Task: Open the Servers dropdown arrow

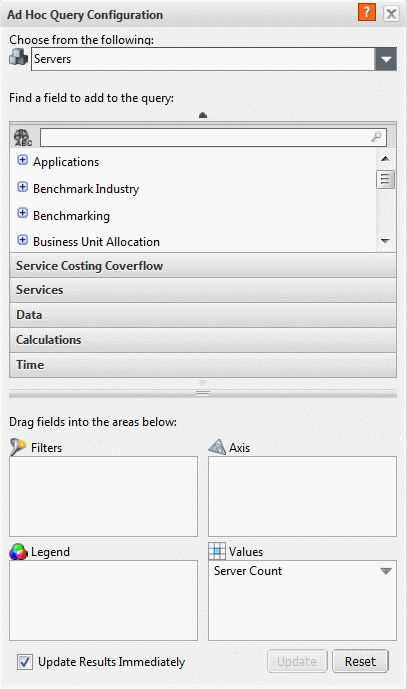Action: pyautogui.click(x=385, y=59)
